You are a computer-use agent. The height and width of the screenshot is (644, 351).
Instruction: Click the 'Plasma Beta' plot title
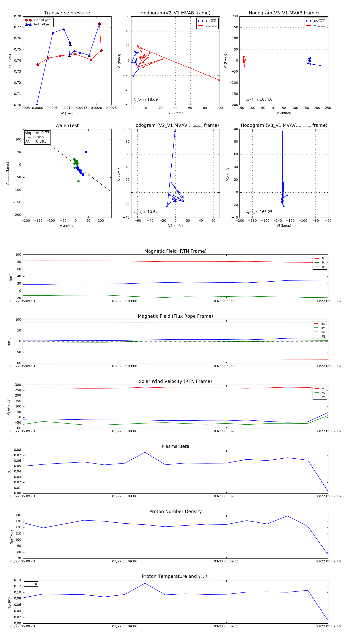pos(175,447)
